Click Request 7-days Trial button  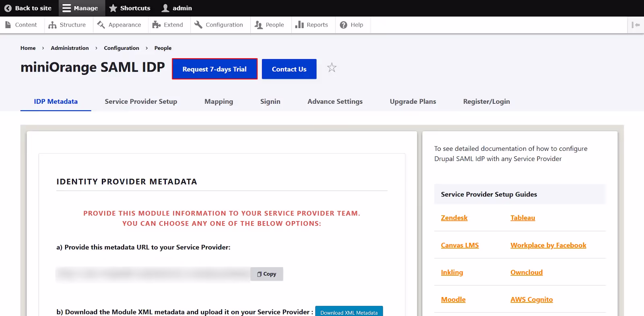pos(215,69)
